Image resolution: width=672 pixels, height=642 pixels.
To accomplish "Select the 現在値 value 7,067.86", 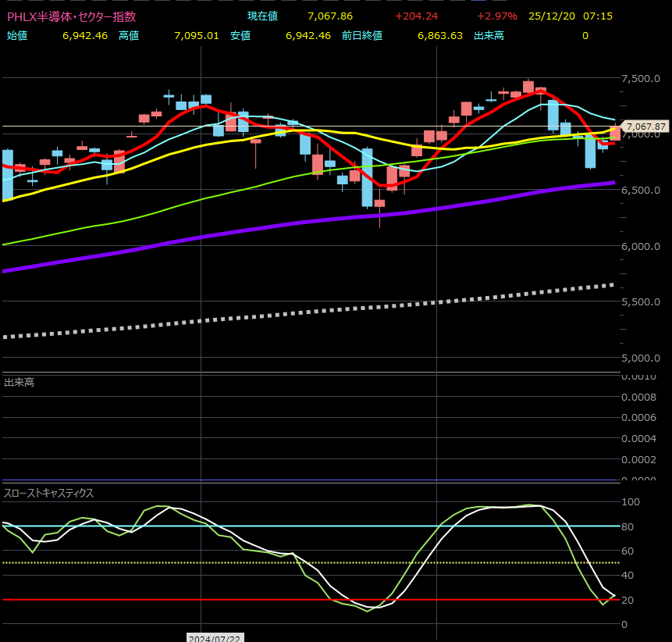I will pyautogui.click(x=330, y=16).
